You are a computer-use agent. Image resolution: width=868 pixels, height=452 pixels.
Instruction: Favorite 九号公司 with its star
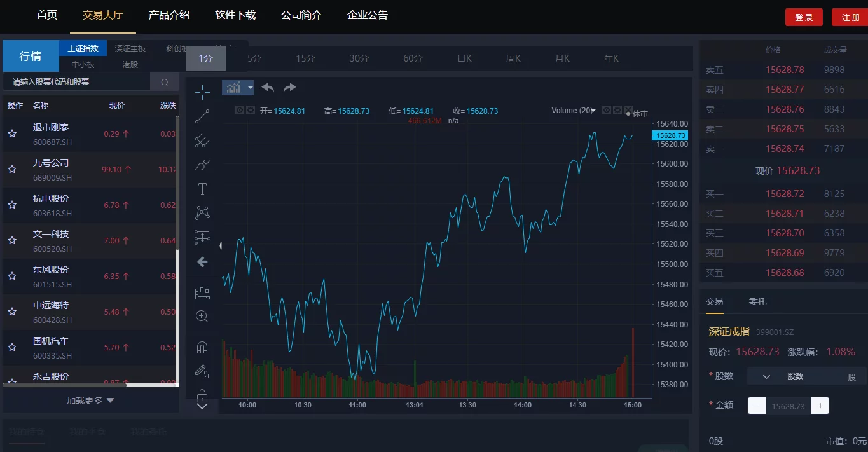12,169
